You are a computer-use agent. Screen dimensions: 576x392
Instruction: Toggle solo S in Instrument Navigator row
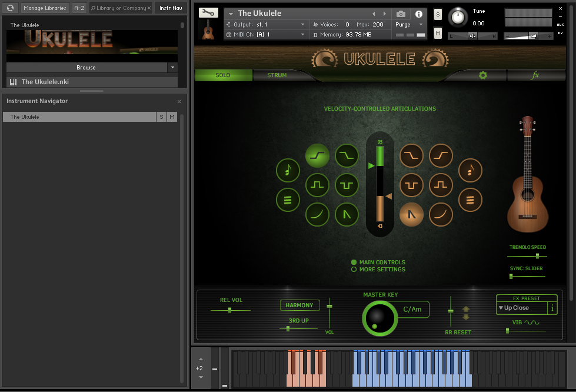161,117
